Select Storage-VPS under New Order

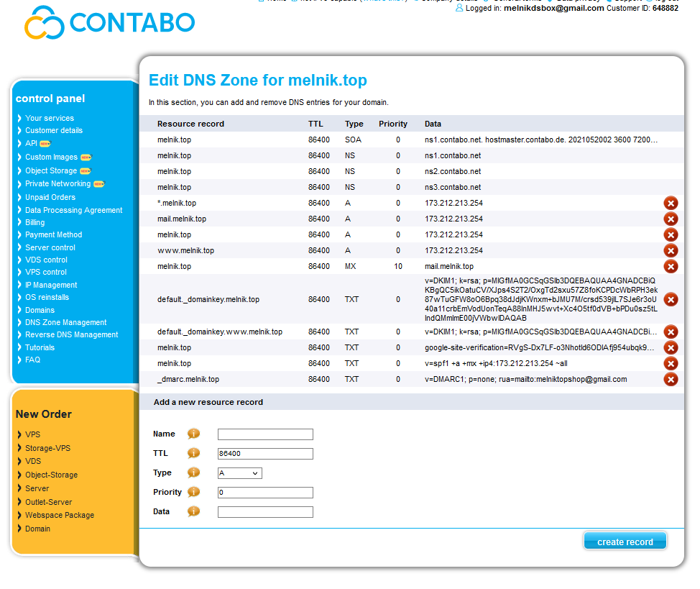click(47, 448)
